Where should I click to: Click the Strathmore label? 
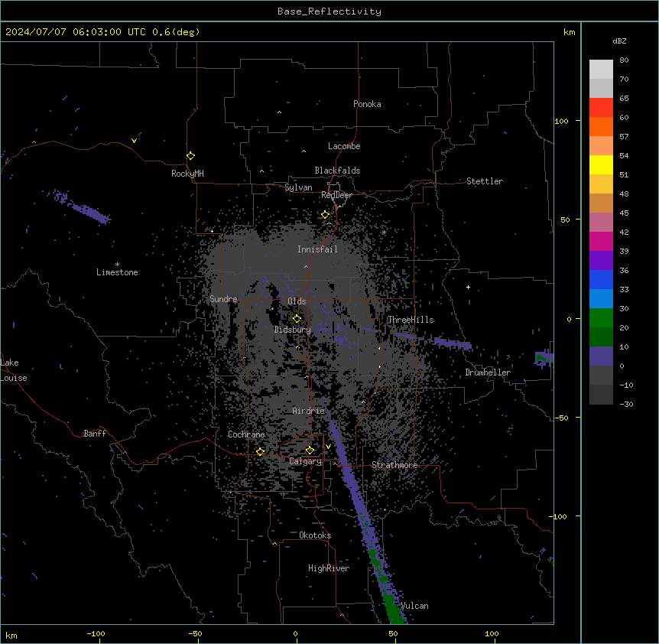394,465
